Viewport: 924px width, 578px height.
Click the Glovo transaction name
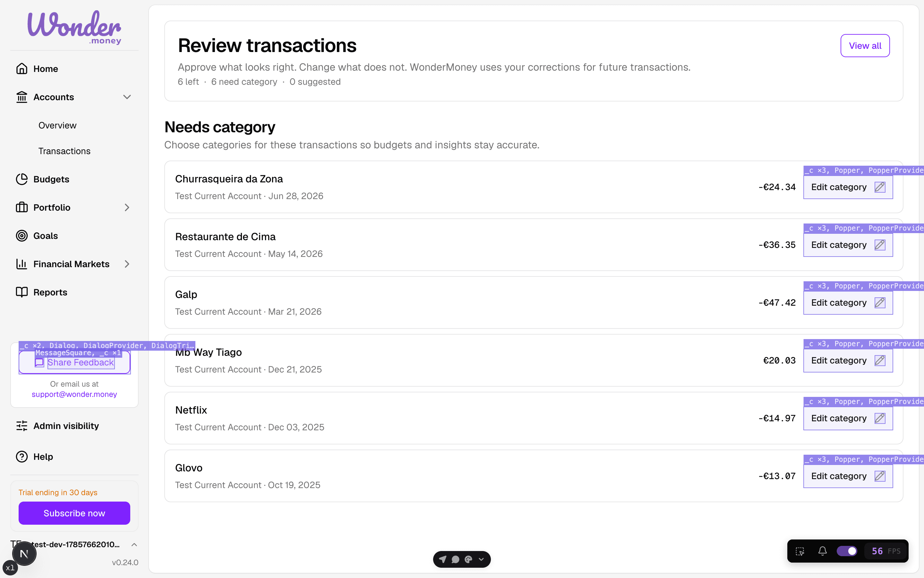(x=189, y=468)
